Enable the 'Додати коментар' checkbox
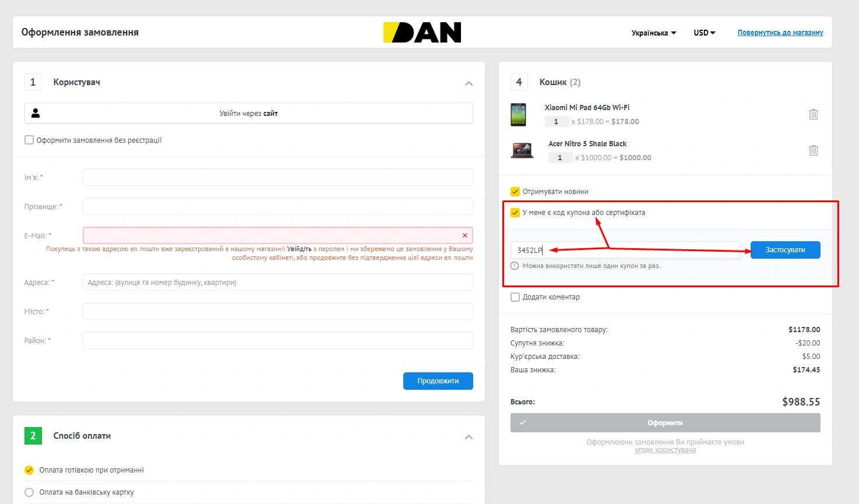Viewport: 859px width, 504px height. click(515, 297)
